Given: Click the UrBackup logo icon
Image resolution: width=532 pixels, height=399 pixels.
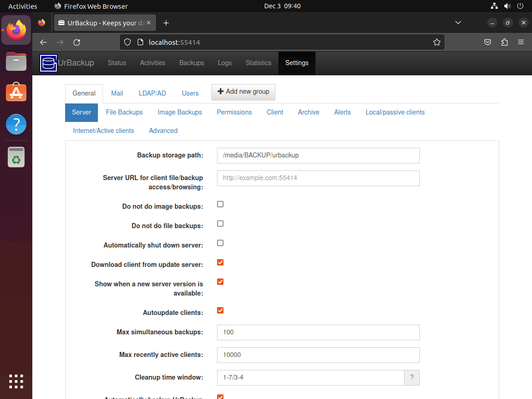Looking at the screenshot, I should click(48, 63).
